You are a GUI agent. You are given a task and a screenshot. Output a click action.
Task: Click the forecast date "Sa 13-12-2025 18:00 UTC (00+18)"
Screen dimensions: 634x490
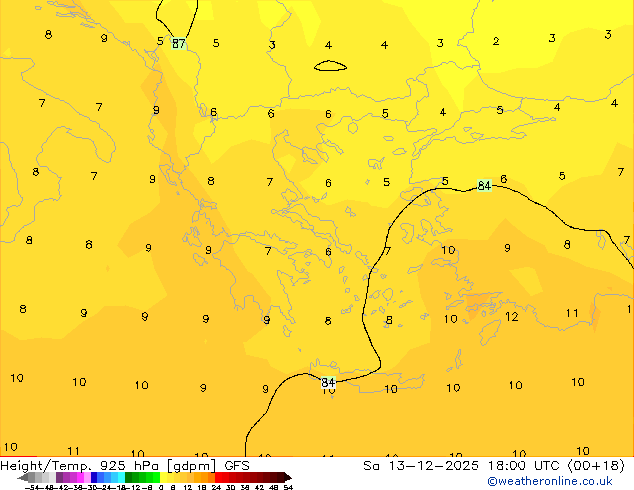[x=494, y=466]
